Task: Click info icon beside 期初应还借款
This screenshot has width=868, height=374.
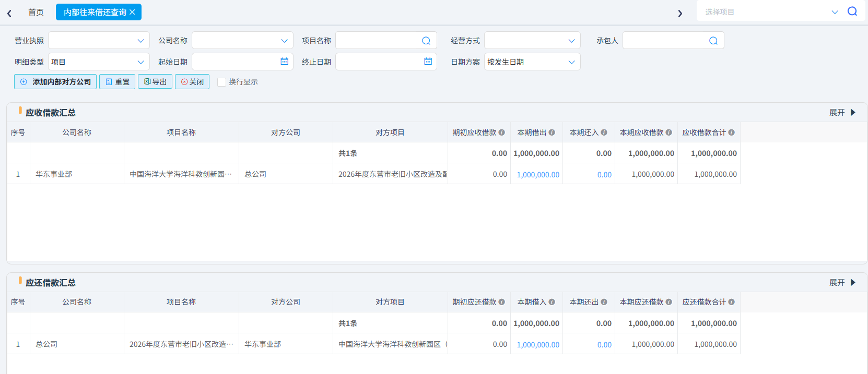Action: pos(502,302)
